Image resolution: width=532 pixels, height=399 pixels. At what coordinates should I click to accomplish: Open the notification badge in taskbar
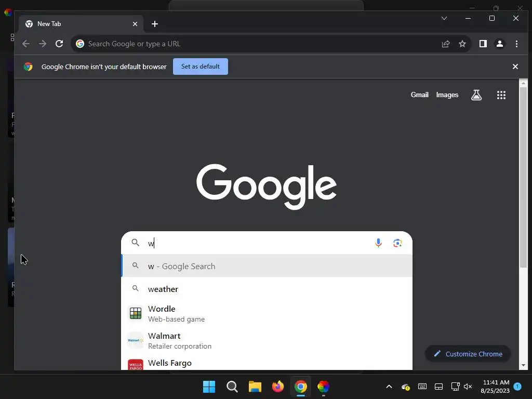tap(517, 387)
